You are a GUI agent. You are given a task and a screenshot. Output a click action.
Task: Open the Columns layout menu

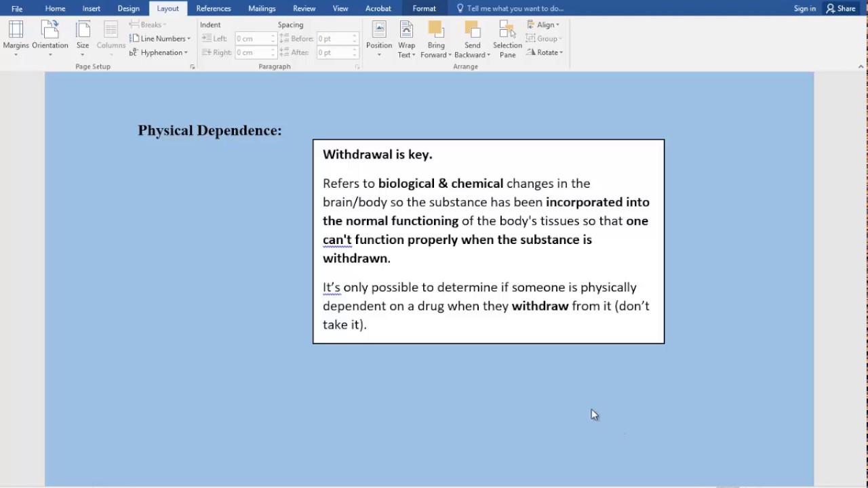click(x=111, y=39)
